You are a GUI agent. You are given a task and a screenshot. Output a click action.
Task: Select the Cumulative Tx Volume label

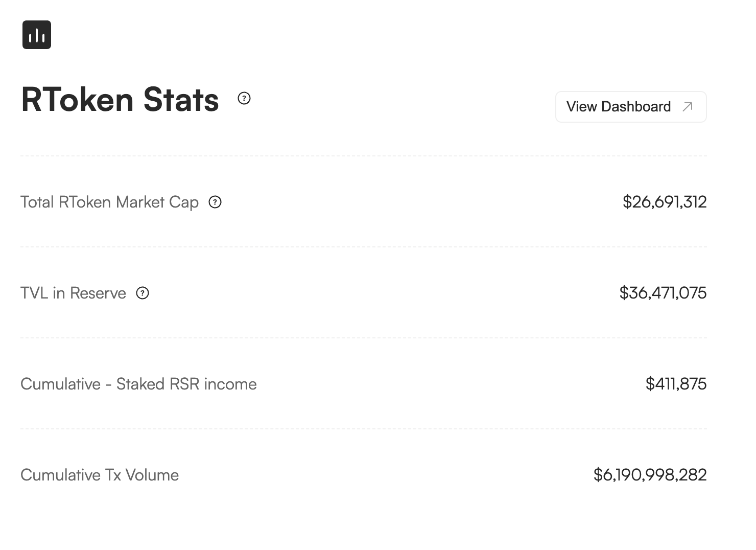pos(100,475)
